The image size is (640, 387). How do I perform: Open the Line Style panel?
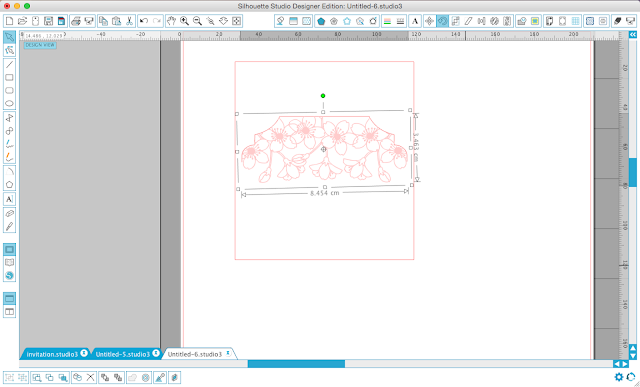(x=400, y=21)
